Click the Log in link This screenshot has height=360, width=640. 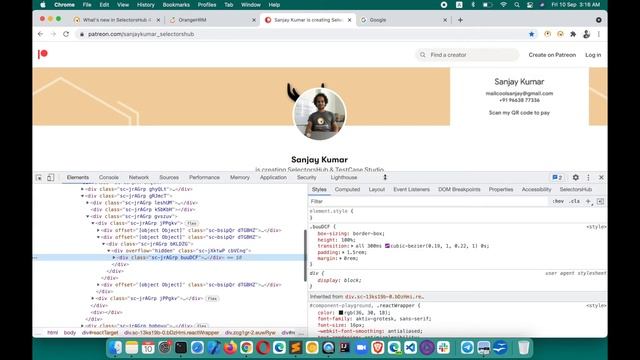click(593, 55)
